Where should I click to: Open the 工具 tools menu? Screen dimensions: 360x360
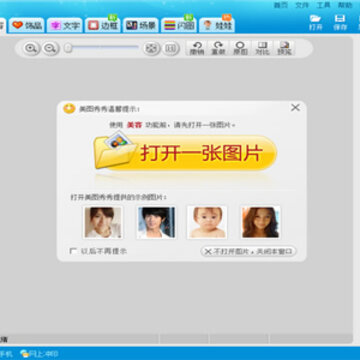click(x=323, y=5)
